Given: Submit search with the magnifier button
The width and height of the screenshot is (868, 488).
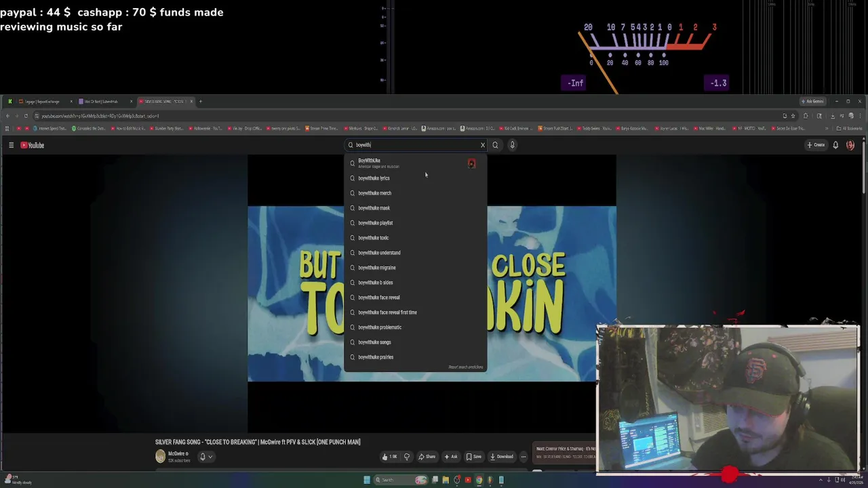Looking at the screenshot, I should coord(495,145).
